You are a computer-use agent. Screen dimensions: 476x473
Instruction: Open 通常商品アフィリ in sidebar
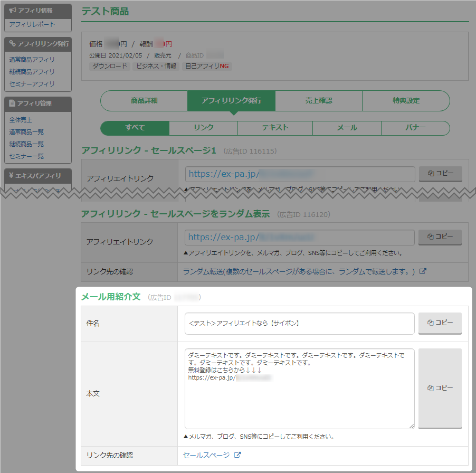coord(32,60)
